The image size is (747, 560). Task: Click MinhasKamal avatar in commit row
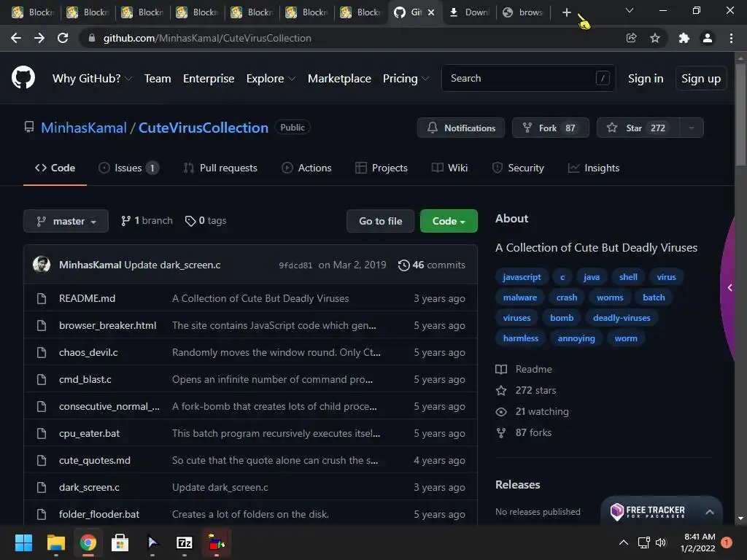42,264
